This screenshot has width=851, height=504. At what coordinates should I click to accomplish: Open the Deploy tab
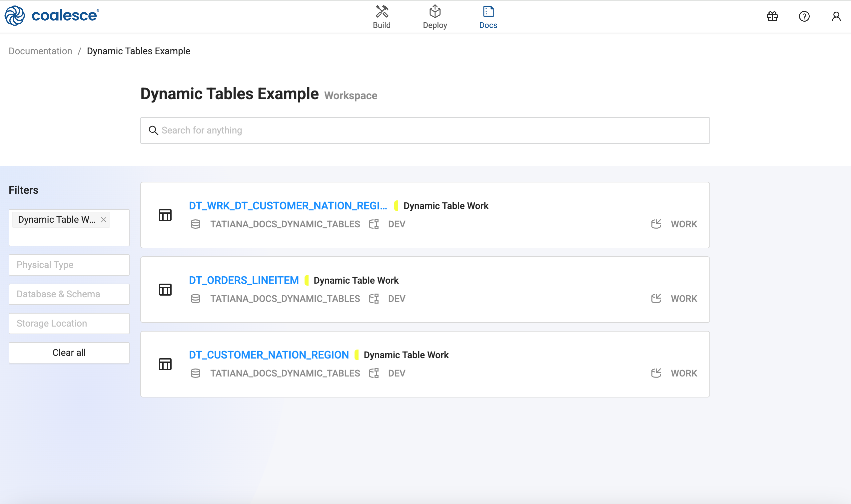[435, 17]
